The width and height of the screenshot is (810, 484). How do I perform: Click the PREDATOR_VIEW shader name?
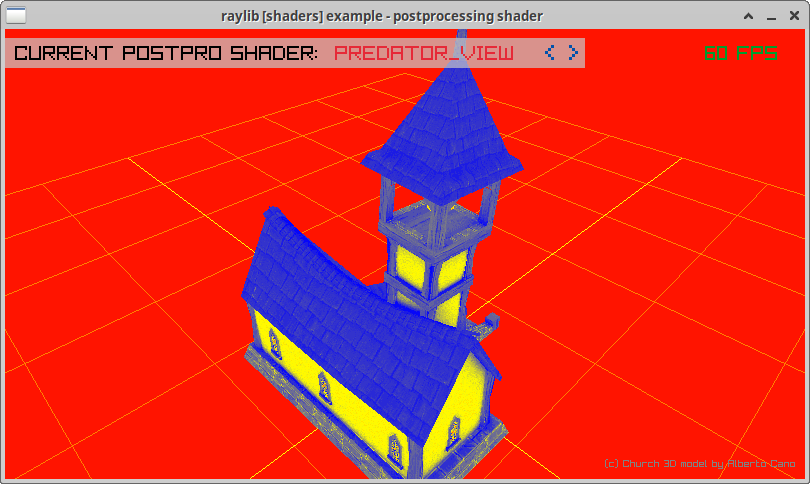point(424,53)
